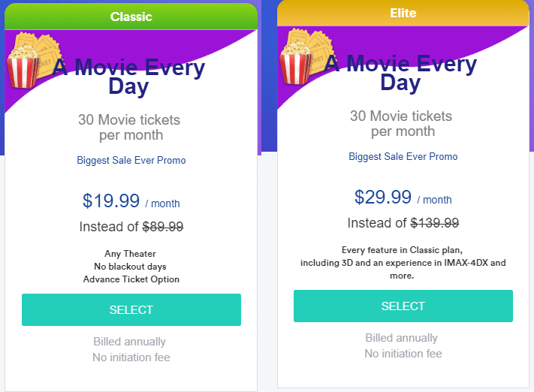Click the popcorn ticket icon on Elite card
This screenshot has height=392, width=534.
[x=305, y=56]
